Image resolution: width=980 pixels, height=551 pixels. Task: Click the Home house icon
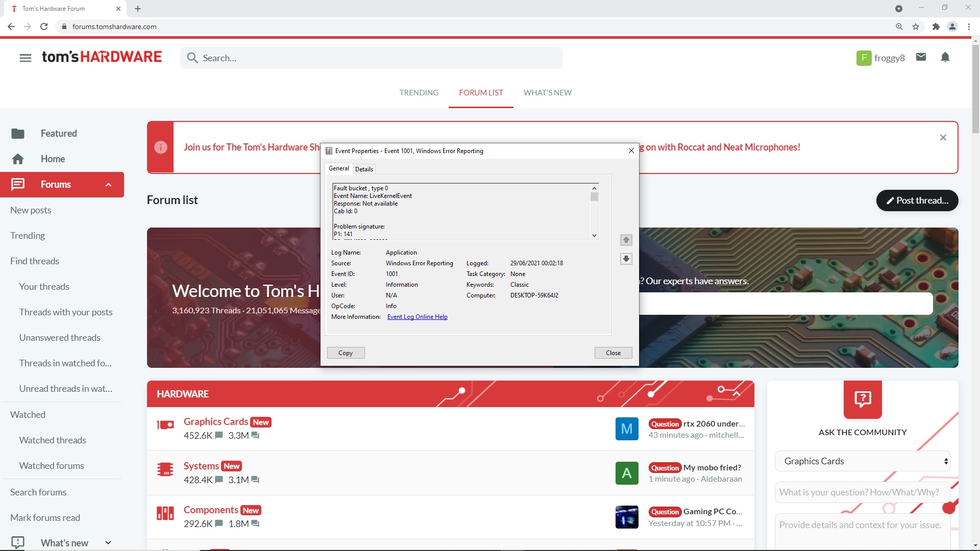tap(18, 159)
